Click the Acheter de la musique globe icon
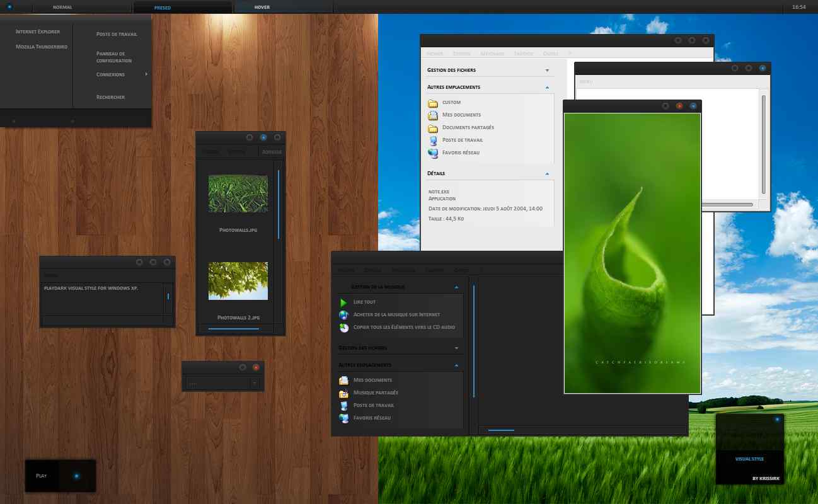The width and height of the screenshot is (818, 504). click(x=343, y=315)
